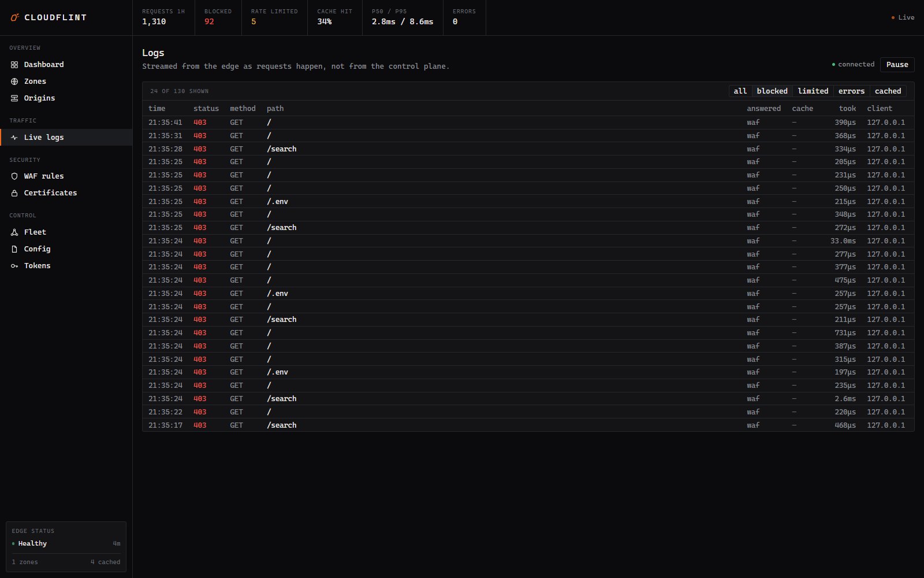Show all log entries filter
The image size is (924, 578).
click(x=740, y=91)
